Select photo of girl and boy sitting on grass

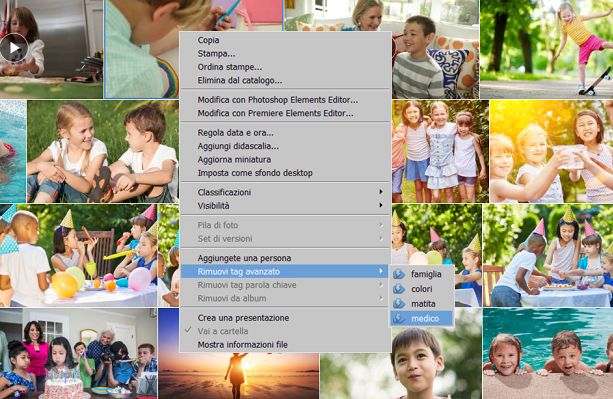pyautogui.click(x=103, y=151)
